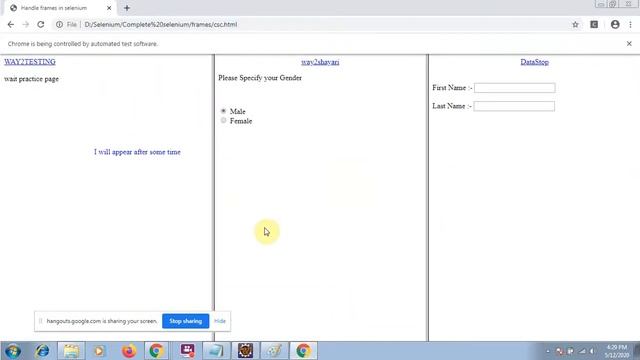
Task: Go back using the browser back arrow
Action: click(x=11, y=24)
